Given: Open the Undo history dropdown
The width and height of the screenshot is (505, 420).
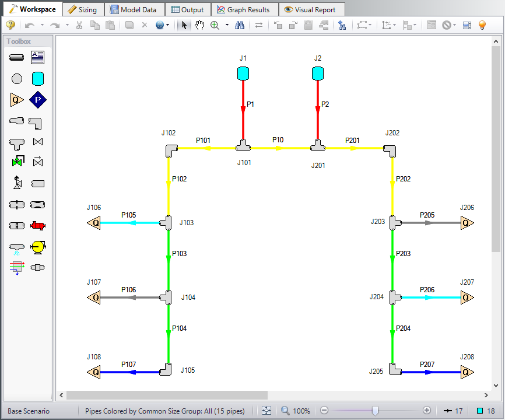Looking at the screenshot, I should pyautogui.click(x=43, y=25).
